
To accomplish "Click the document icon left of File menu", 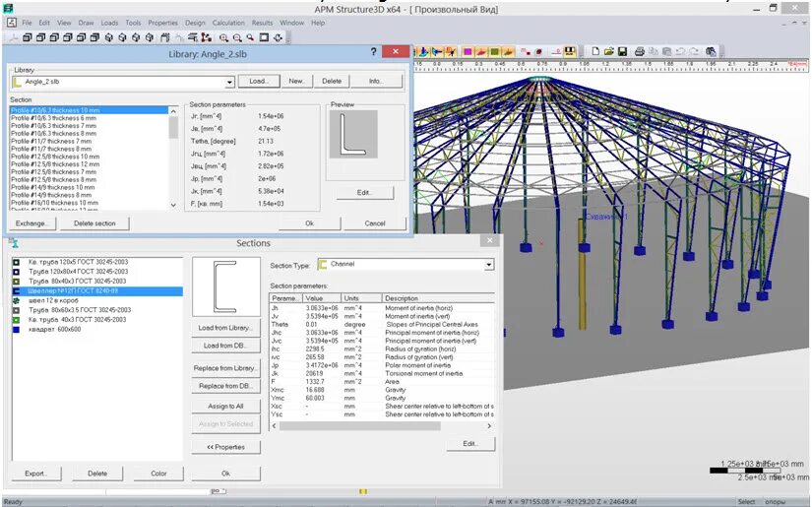I will [x=12, y=23].
